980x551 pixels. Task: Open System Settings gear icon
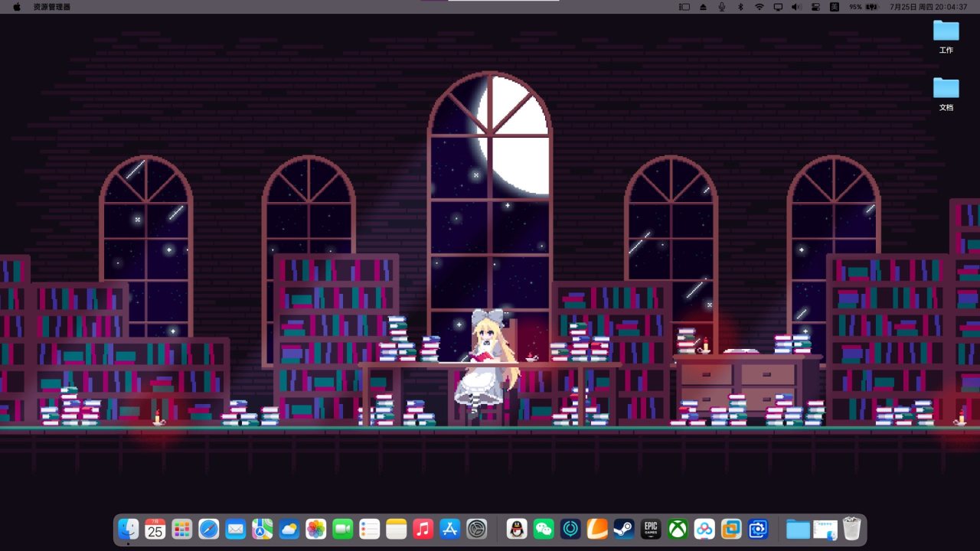[x=477, y=529]
